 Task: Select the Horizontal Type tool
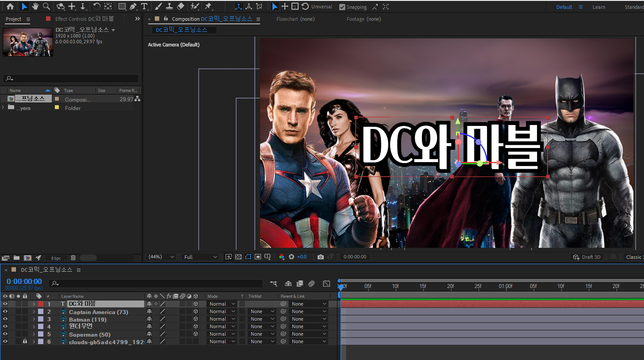144,7
